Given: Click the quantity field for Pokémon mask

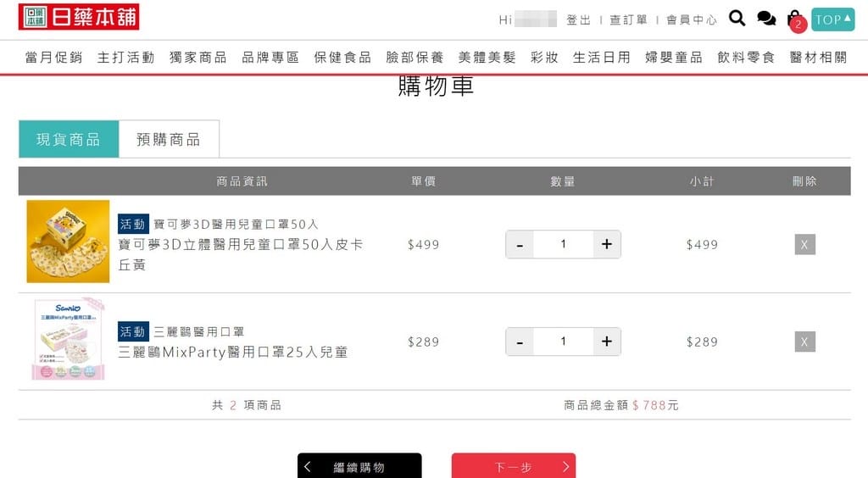Looking at the screenshot, I should (x=564, y=244).
